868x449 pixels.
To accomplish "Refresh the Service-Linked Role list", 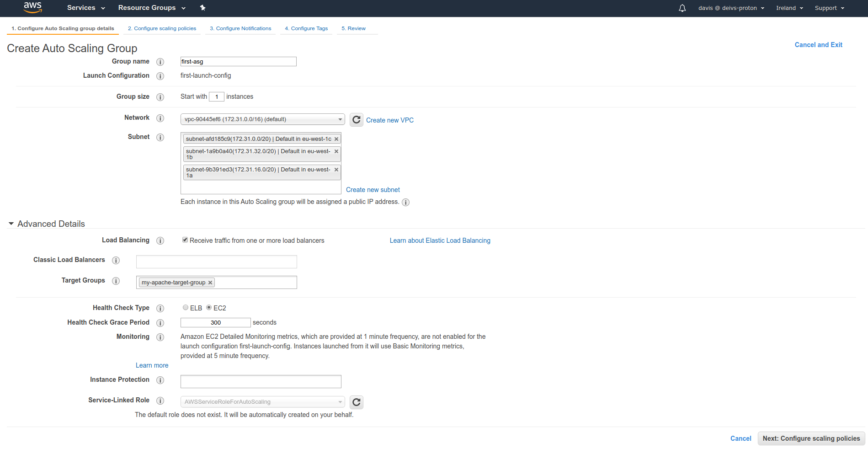I will pyautogui.click(x=357, y=402).
